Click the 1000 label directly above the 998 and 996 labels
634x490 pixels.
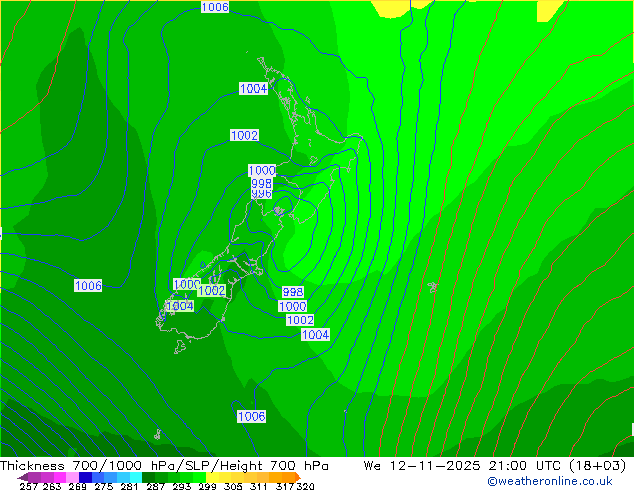tap(262, 170)
